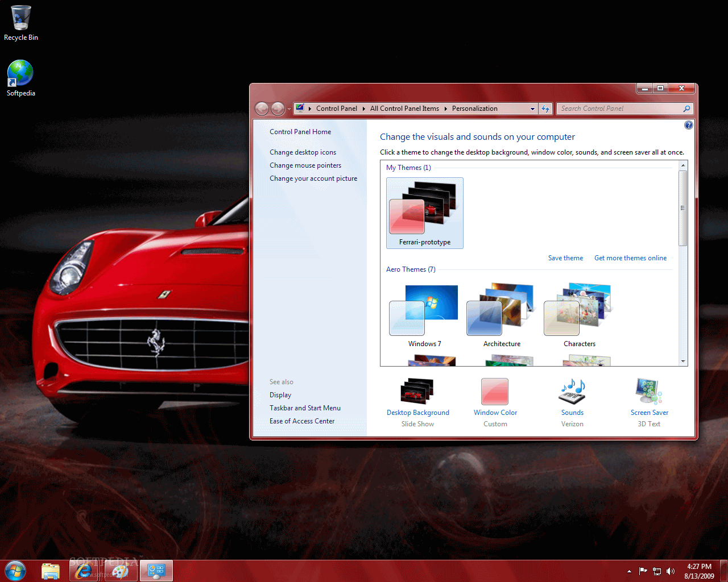Screen dimensions: 728x582
Task: Click the Window Color text link
Action: [x=495, y=413]
